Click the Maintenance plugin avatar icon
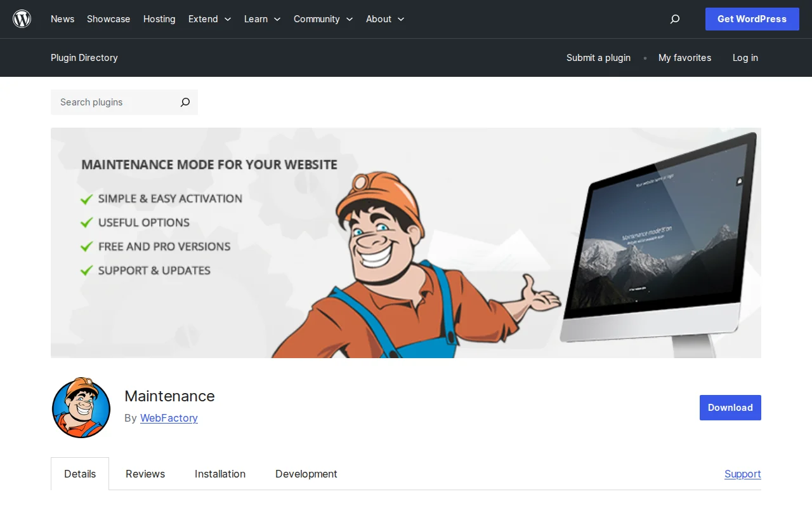 pos(81,408)
